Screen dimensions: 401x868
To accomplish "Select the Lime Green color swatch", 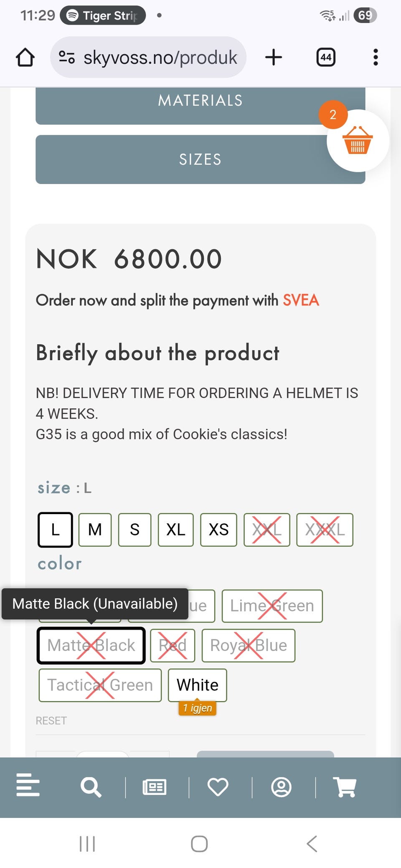I will (272, 606).
